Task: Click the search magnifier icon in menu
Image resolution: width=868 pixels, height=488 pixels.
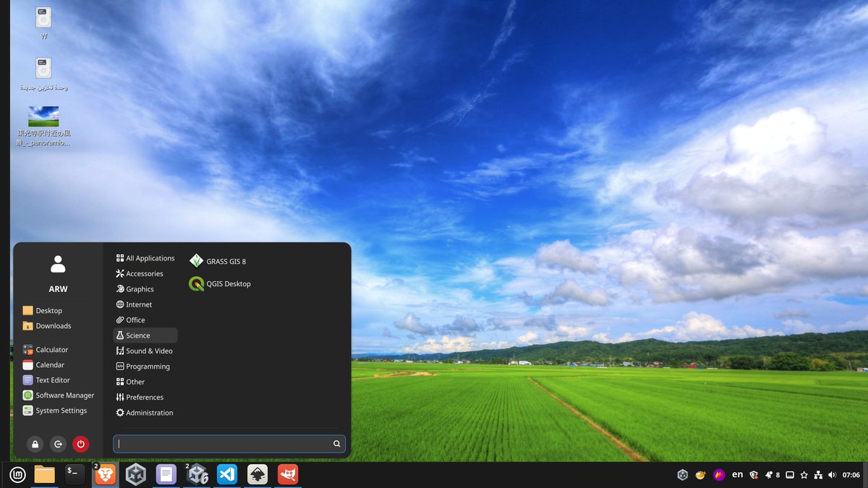Action: pos(336,444)
